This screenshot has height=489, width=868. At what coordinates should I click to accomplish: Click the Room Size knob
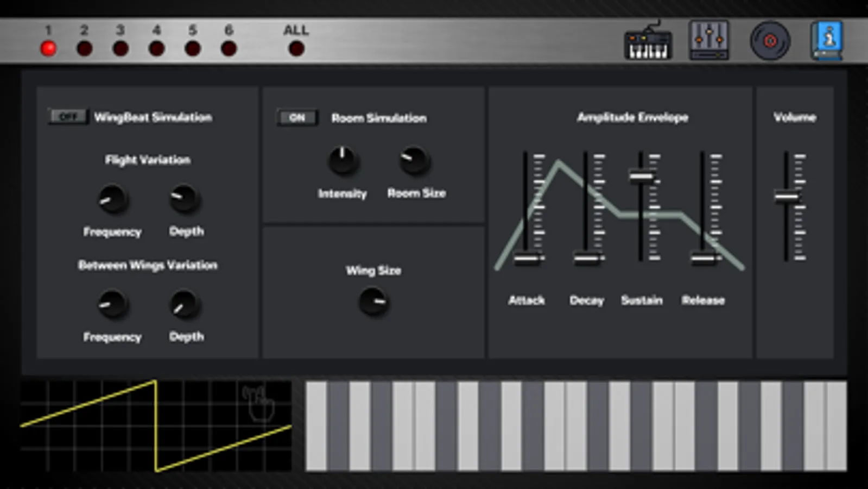415,161
